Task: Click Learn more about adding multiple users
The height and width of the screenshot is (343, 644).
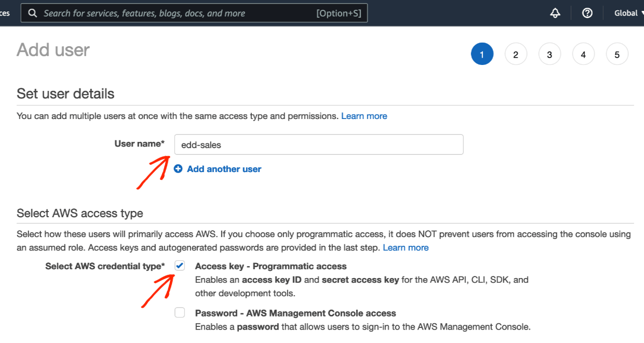Action: 364,116
